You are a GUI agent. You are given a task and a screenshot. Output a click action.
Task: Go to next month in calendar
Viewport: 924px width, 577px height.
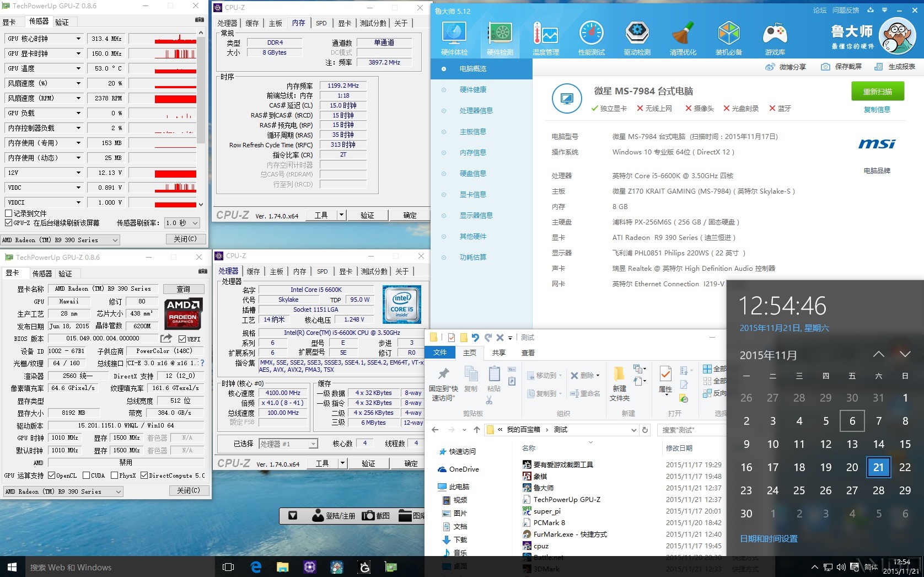click(905, 354)
